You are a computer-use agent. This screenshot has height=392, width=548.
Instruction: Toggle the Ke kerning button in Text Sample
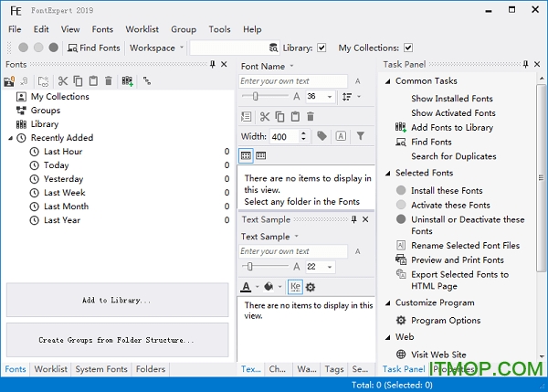tap(295, 287)
